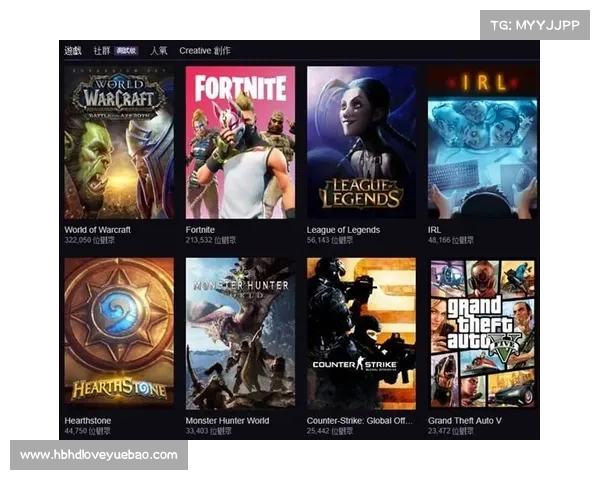Switch to the 人氣 tab

coord(159,51)
